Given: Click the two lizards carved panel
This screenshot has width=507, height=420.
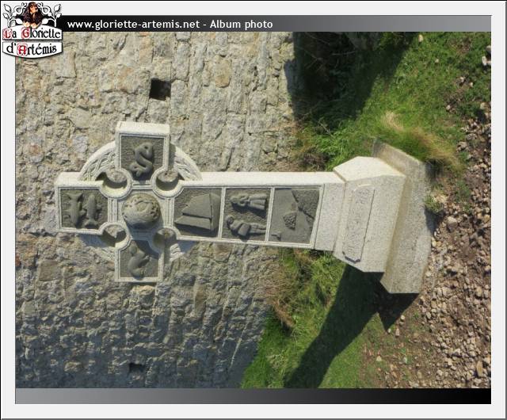Looking at the screenshot, I should tap(82, 210).
